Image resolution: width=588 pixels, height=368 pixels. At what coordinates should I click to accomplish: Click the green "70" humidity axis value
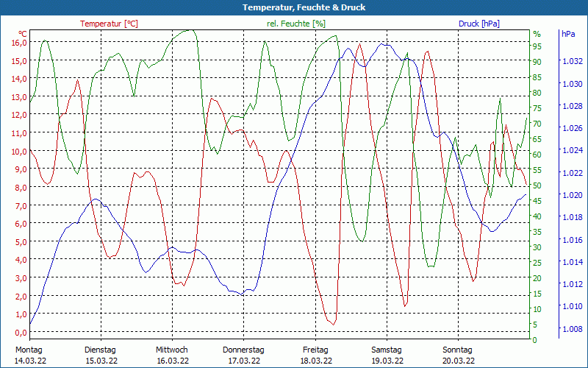pos(537,124)
